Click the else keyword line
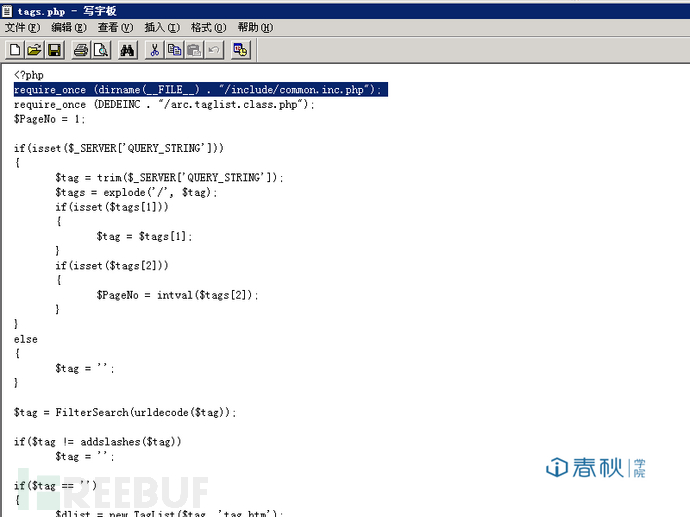The width and height of the screenshot is (690, 517). [x=26, y=339]
